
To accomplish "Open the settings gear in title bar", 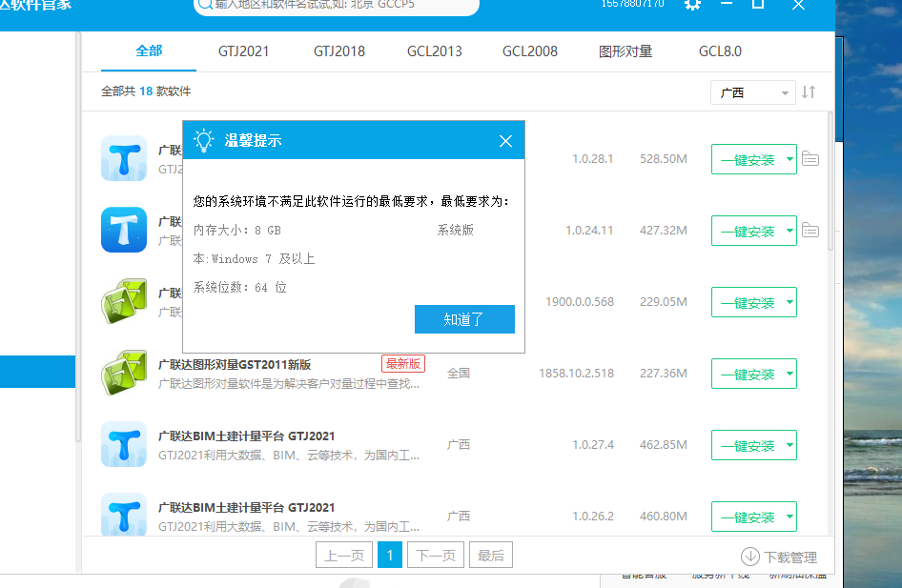I will pos(692,5).
